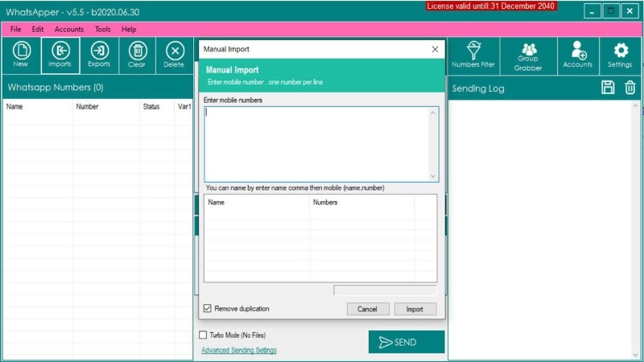Clear Sending Log using trash icon

(x=630, y=88)
